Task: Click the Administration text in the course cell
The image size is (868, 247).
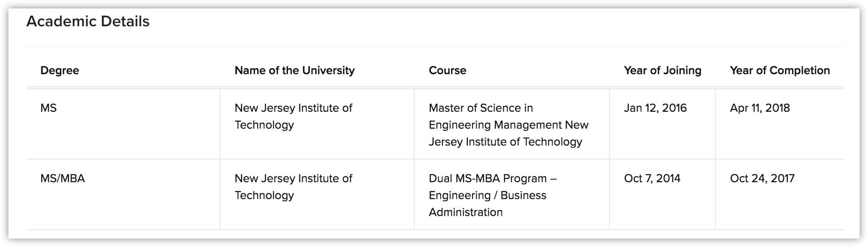Action: (x=465, y=212)
